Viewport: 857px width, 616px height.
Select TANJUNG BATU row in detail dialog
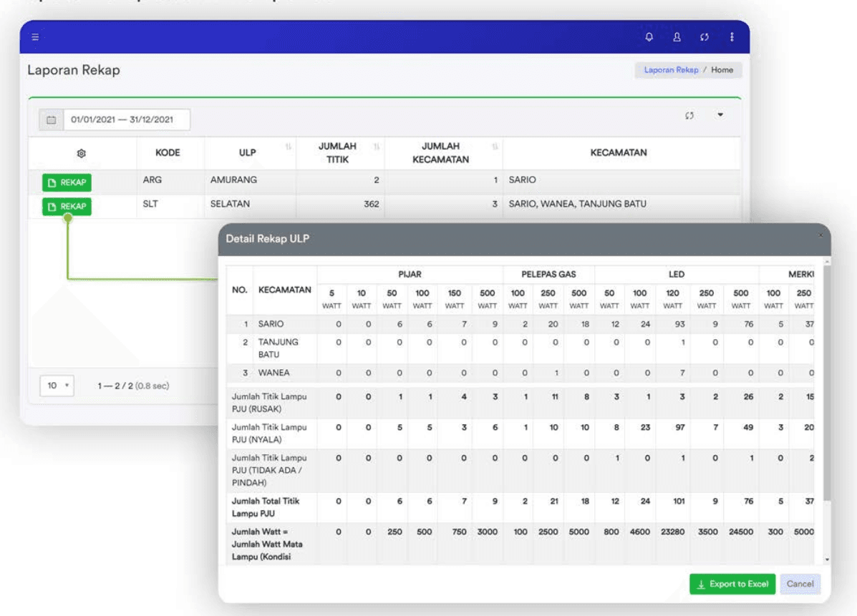coord(520,348)
